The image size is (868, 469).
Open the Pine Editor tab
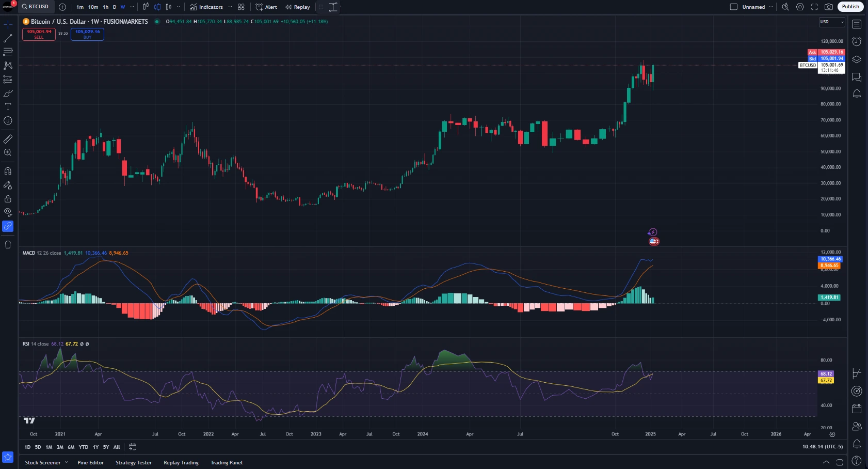(x=90, y=462)
